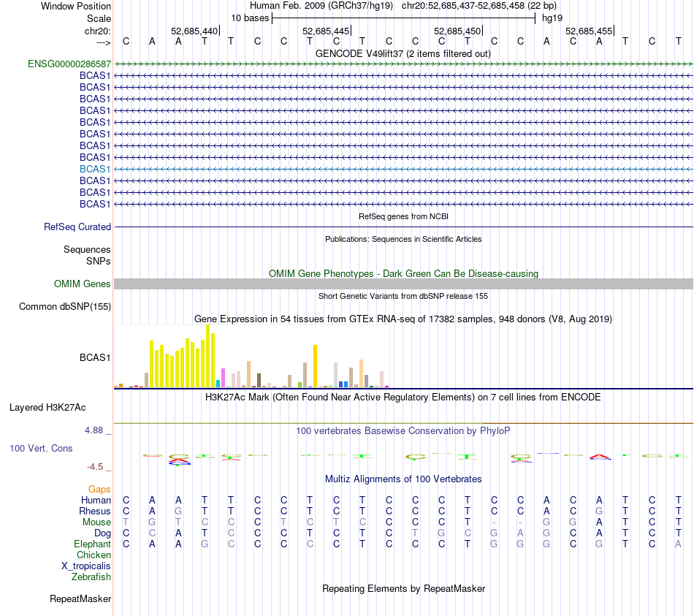The image size is (694, 616).
Task: Click the 4.88 conservation axis value
Action: pos(94,430)
